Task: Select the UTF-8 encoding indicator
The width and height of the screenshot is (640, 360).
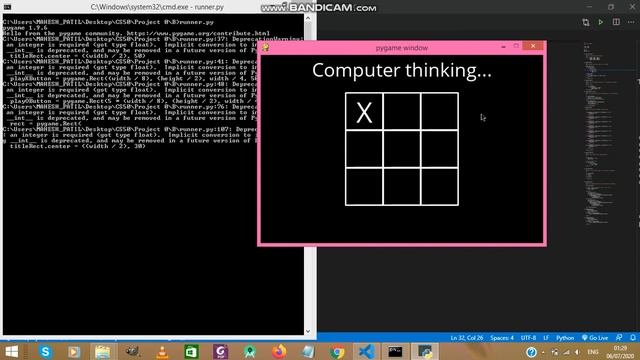Action: tap(528, 338)
